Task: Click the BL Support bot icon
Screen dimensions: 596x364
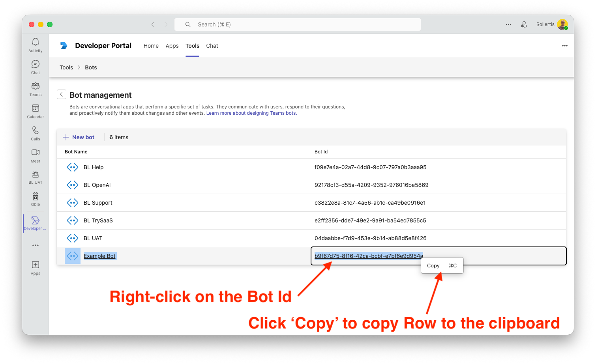Action: tap(73, 203)
